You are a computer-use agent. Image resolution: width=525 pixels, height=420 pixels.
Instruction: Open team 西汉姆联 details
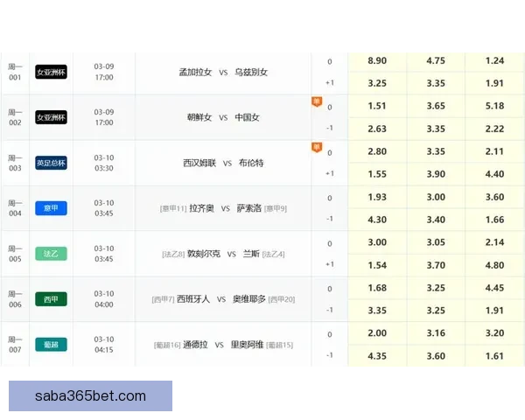pyautogui.click(x=199, y=163)
